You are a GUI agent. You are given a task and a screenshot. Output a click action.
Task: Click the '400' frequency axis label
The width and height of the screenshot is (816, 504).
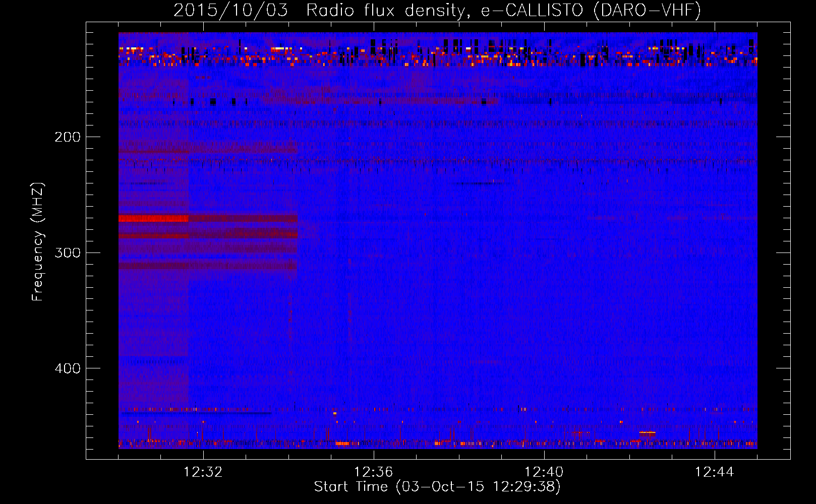pyautogui.click(x=68, y=368)
